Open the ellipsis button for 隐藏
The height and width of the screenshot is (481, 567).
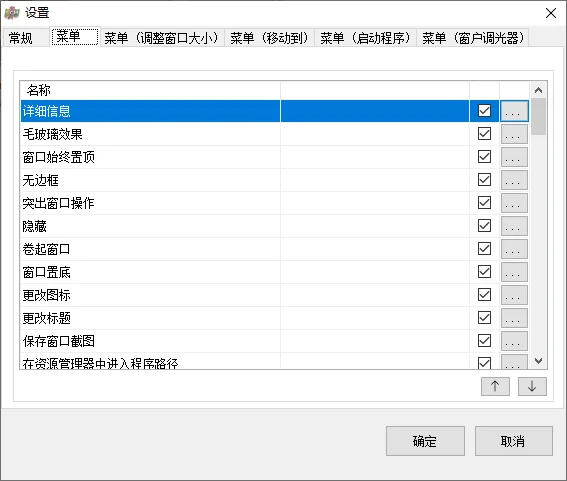[514, 226]
